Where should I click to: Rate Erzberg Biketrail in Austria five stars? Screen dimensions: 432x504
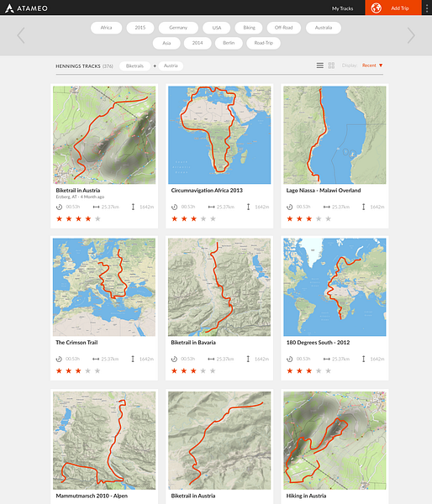click(97, 219)
